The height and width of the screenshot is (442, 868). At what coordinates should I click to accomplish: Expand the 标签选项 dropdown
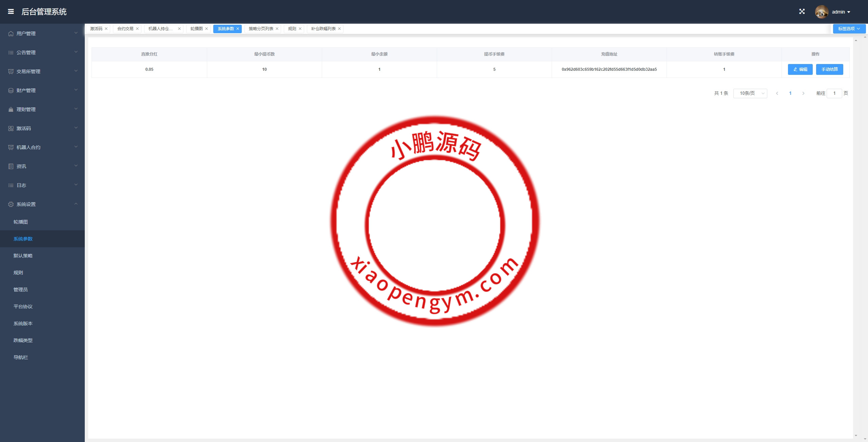tap(849, 28)
